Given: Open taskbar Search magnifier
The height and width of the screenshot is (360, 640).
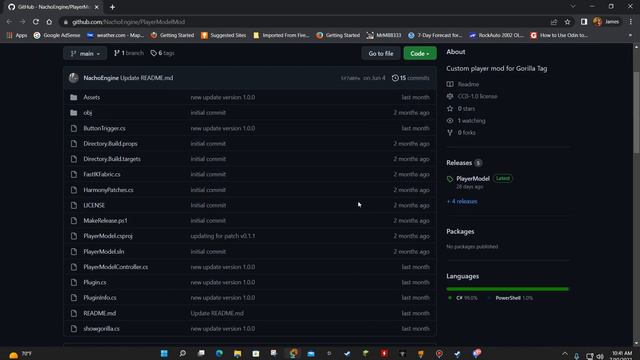Looking at the screenshot, I should point(182,353).
